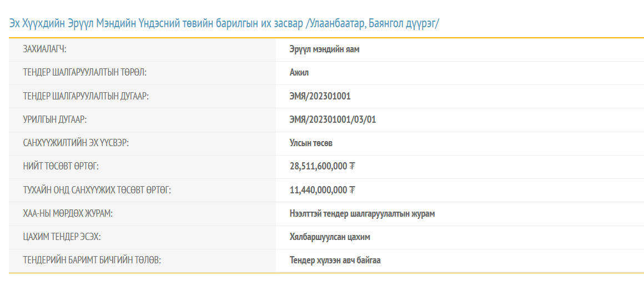The width and height of the screenshot is (644, 290).
Task: Click the ТЕНДЕР ШАЛГАРУУЛАЛТЫН ДУГААР label
Action: (x=85, y=96)
